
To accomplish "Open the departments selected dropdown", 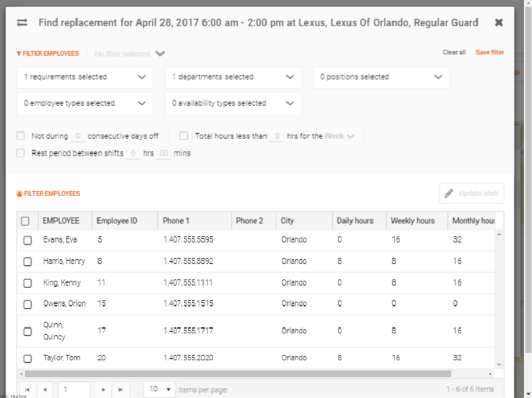I will coord(233,77).
